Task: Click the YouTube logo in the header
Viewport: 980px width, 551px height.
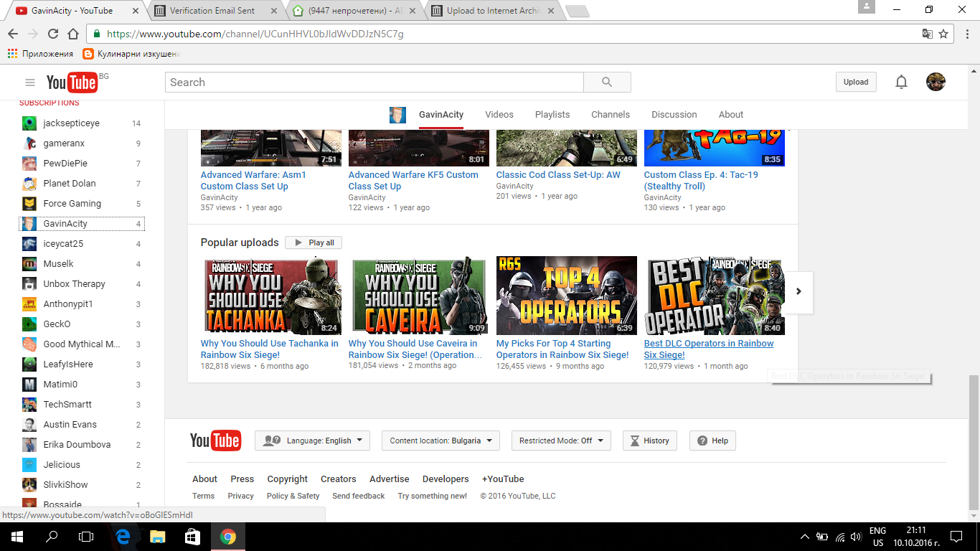Action: coord(72,83)
